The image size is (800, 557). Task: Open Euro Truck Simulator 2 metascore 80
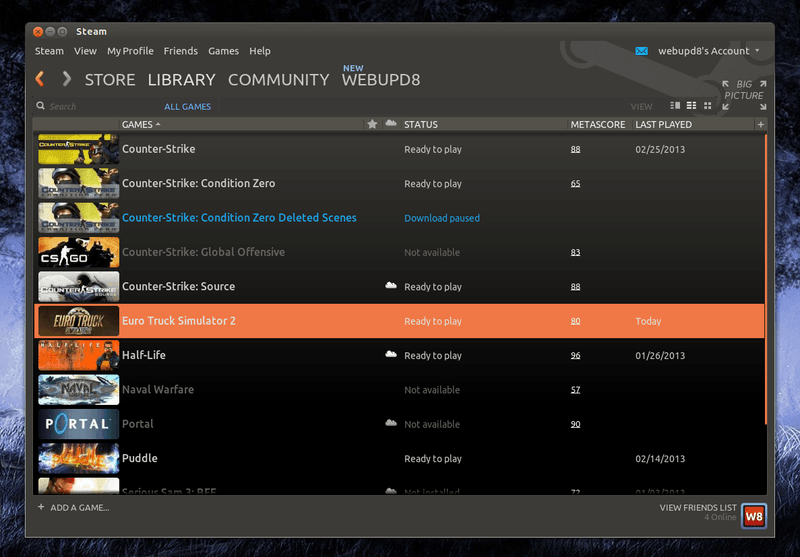pyautogui.click(x=576, y=321)
